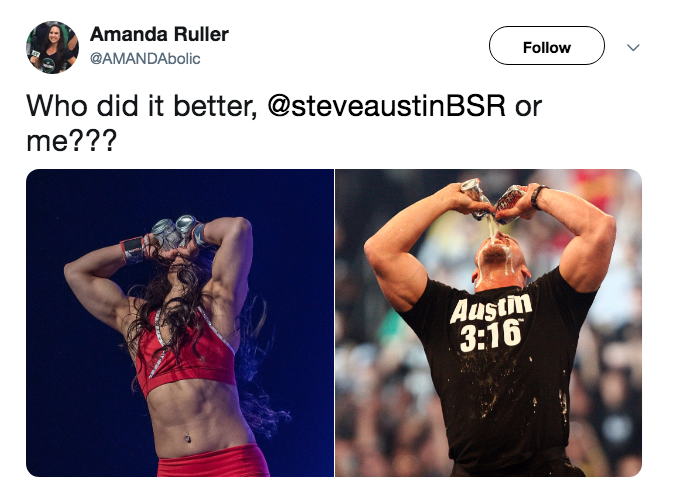Click the wristband on the man's raised arm
The height and width of the screenshot is (482, 680).
[538, 196]
